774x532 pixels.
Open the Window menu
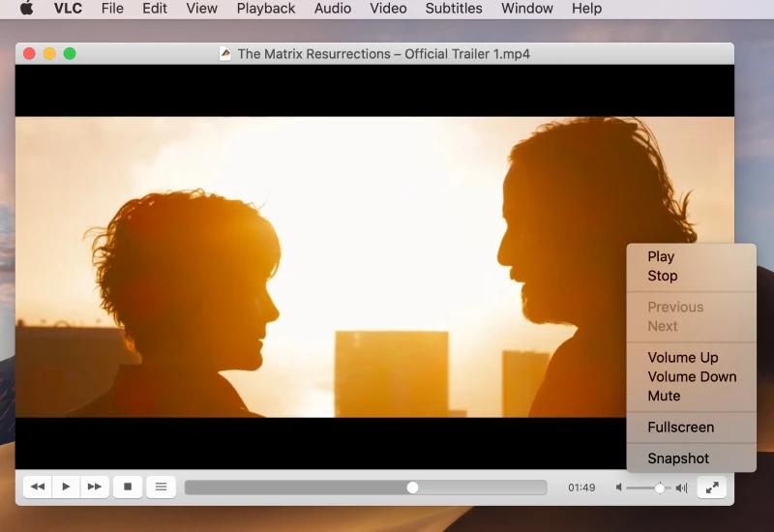pos(527,9)
